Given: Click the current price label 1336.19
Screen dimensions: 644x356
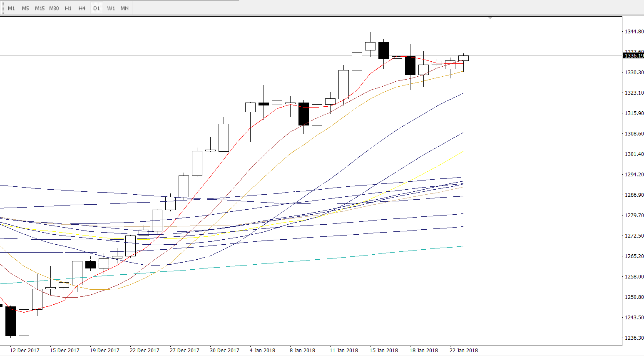Looking at the screenshot, I should [634, 56].
